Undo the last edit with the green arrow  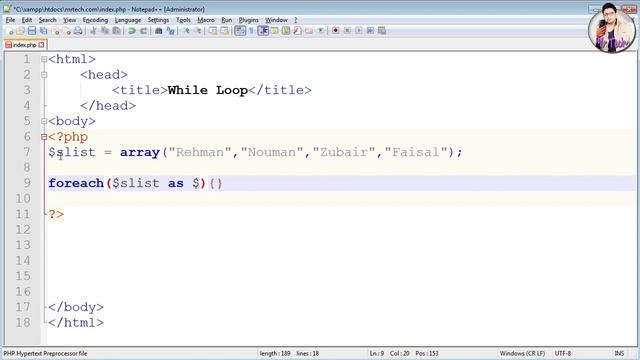(x=132, y=31)
